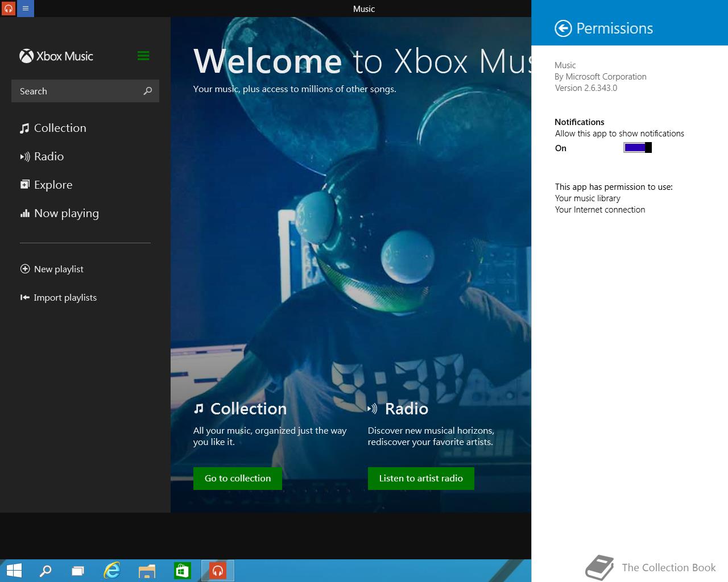Viewport: 728px width, 582px height.
Task: Open Collection in the sidebar
Action: [x=53, y=128]
